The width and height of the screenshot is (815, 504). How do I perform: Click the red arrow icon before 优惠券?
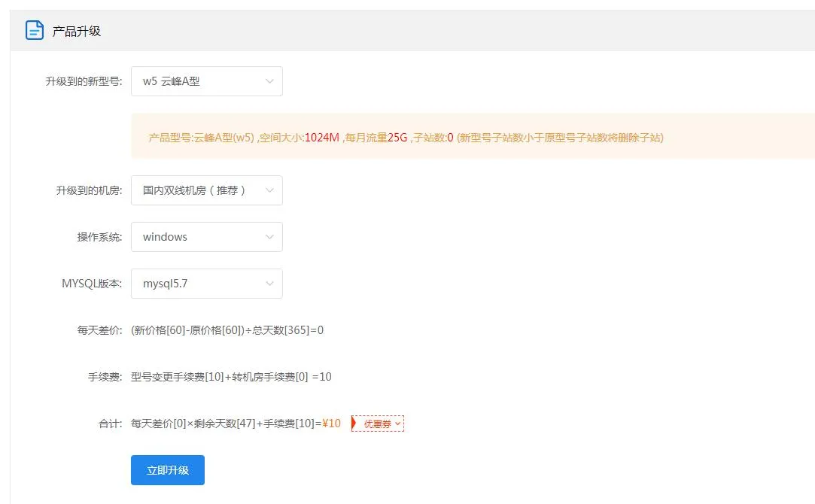354,424
